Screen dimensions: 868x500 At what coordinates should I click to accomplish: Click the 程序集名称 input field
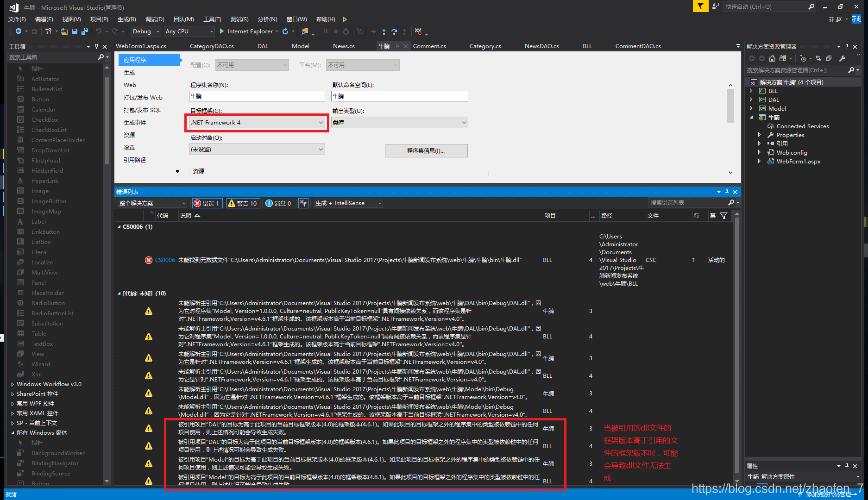257,96
